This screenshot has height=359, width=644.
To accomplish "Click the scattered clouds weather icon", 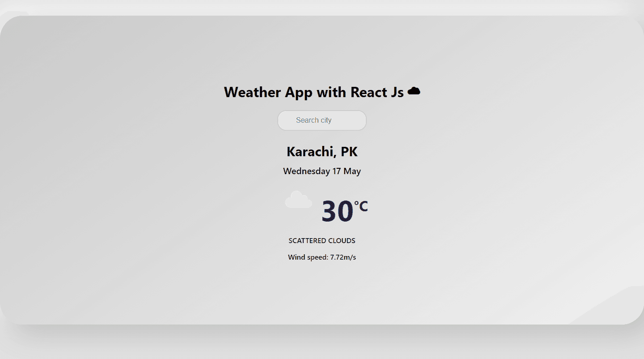I will click(299, 200).
